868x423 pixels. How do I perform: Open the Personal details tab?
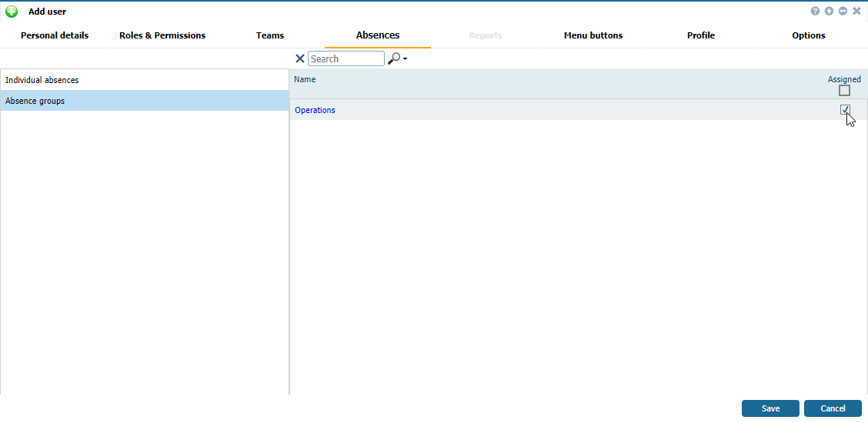coord(55,35)
